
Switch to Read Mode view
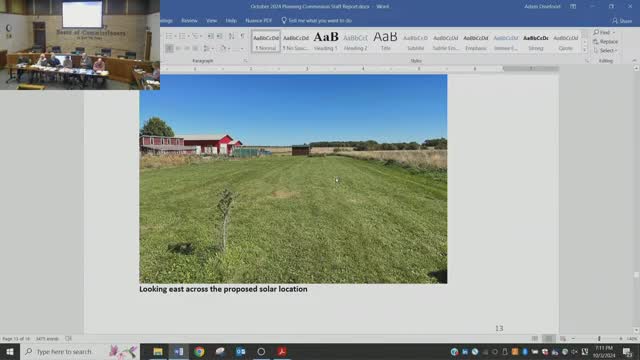coord(535,338)
